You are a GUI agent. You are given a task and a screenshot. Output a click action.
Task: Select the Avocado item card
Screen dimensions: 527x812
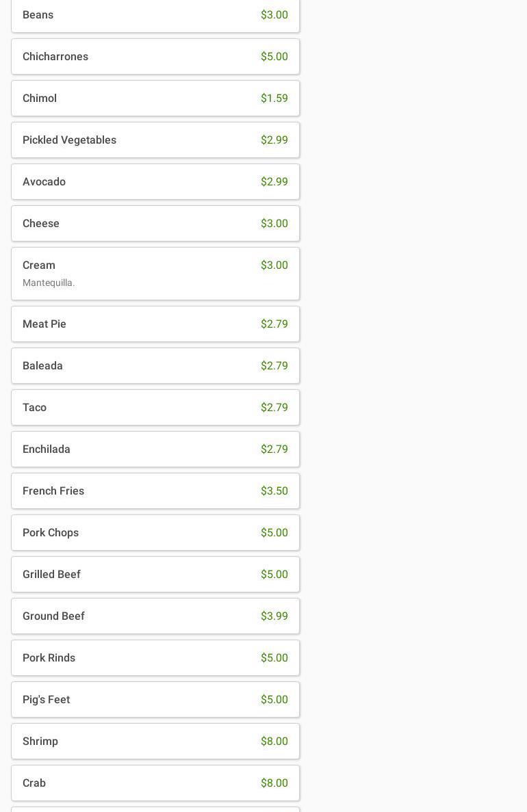tap(155, 182)
